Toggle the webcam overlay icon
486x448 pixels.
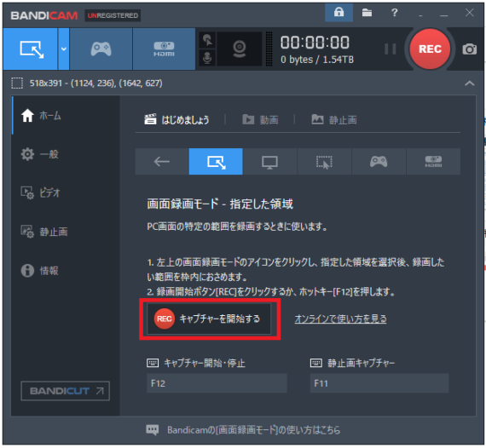(x=240, y=49)
